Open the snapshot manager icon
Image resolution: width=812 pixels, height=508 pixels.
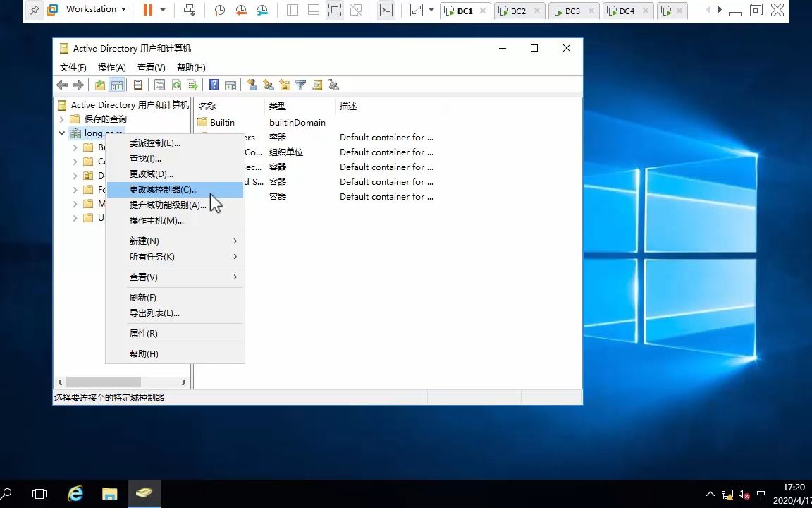click(262, 10)
